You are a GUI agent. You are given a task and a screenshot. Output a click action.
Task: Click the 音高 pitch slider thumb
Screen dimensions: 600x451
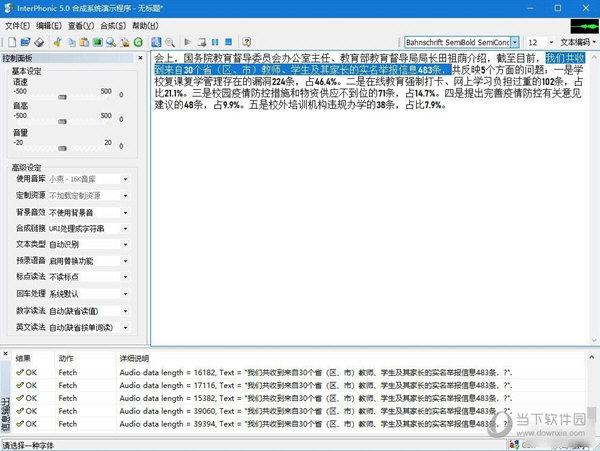[62, 121]
